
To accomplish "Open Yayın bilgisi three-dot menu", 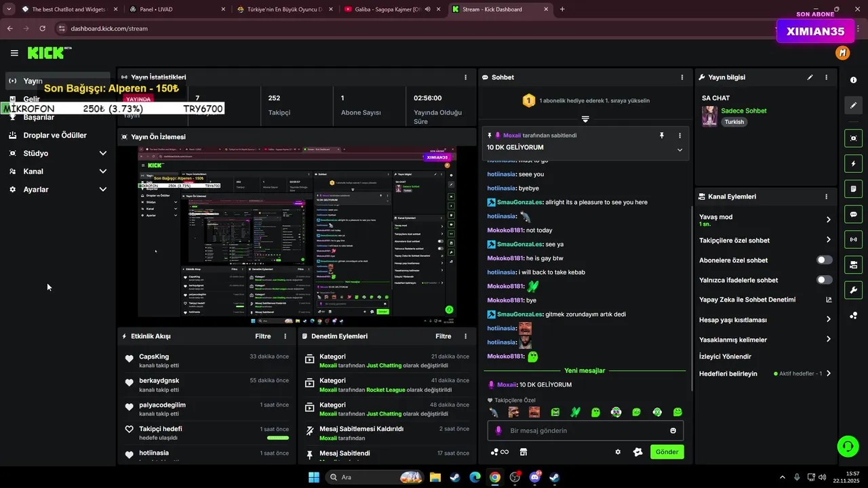I will coord(826,77).
